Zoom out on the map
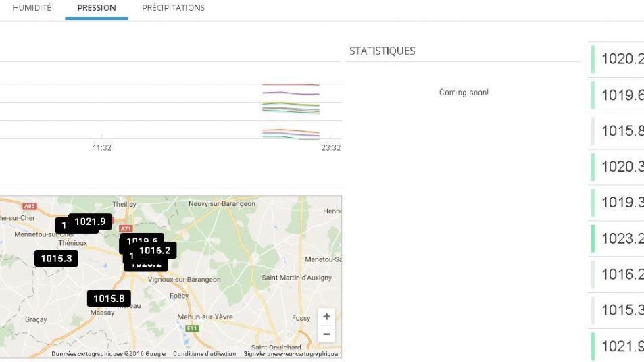Image resolution: width=644 pixels, height=362 pixels. (x=326, y=334)
